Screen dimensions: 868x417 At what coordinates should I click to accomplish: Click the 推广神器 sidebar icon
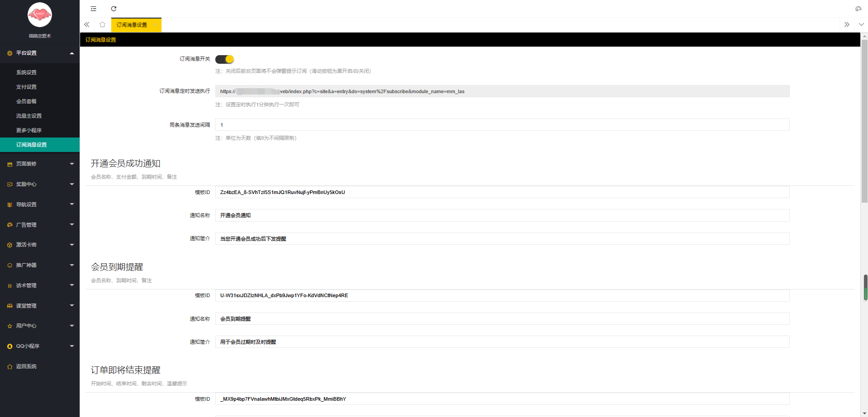tap(9, 265)
